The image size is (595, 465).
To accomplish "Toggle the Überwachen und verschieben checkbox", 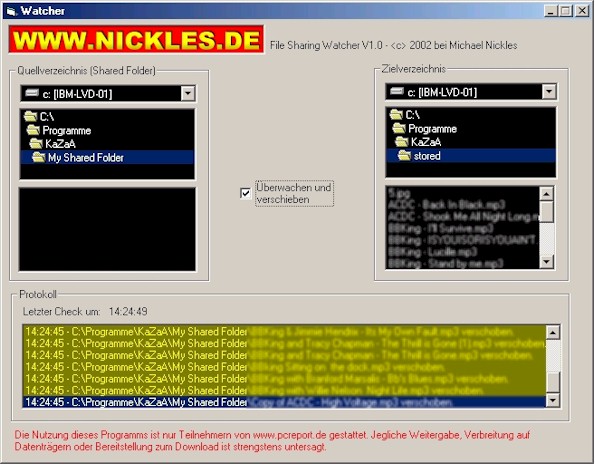I will (246, 193).
